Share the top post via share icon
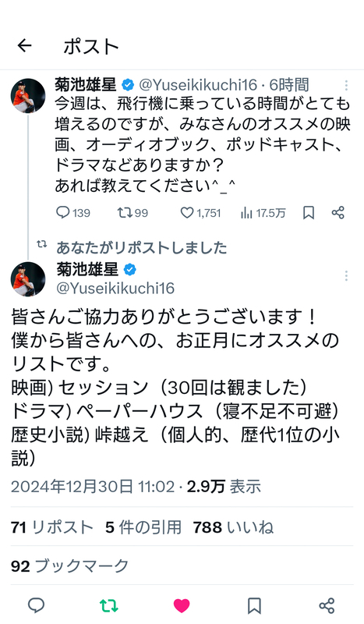Viewport: 364px width, 624px height. point(337,212)
